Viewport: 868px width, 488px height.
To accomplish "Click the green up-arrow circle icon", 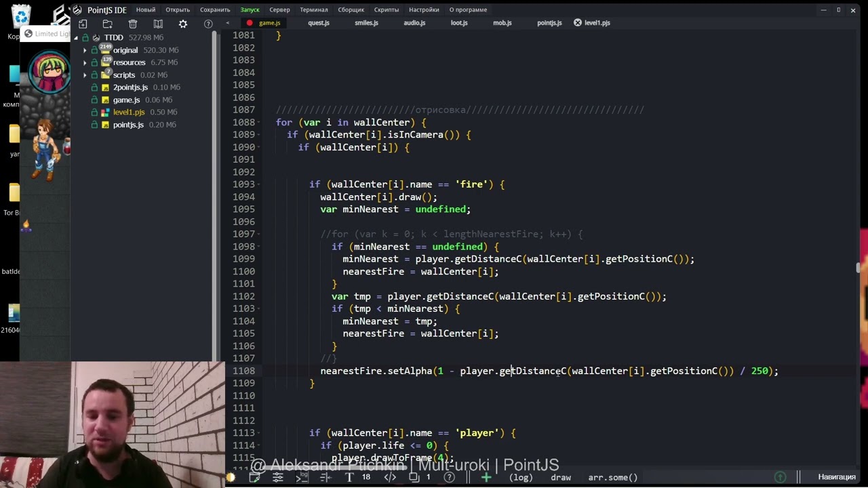I will click(x=780, y=477).
